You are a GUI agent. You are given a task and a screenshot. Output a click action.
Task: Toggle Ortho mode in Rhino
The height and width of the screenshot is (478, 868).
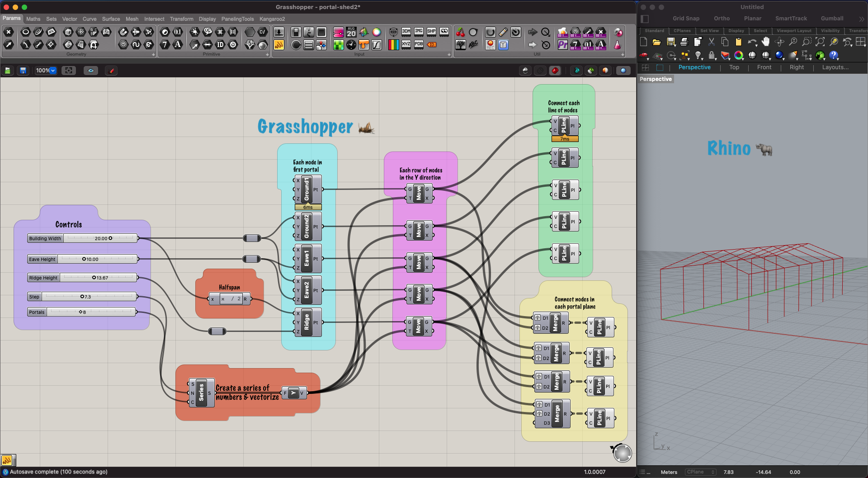click(x=722, y=19)
